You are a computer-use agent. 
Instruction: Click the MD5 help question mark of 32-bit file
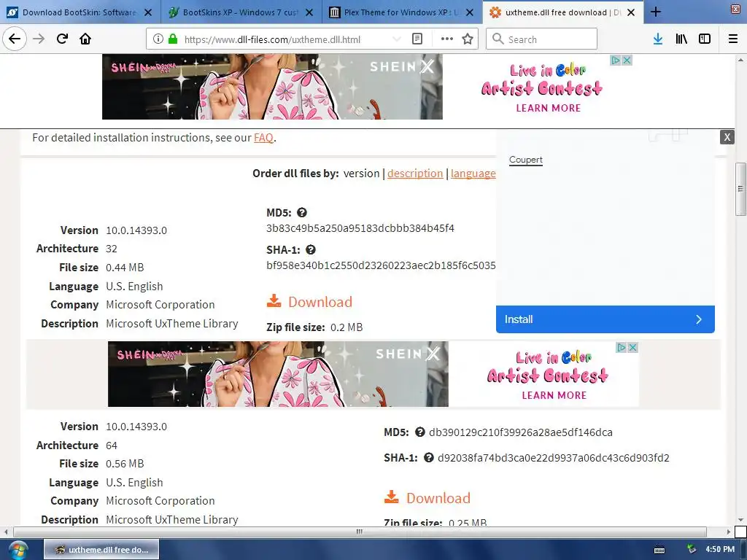click(301, 212)
